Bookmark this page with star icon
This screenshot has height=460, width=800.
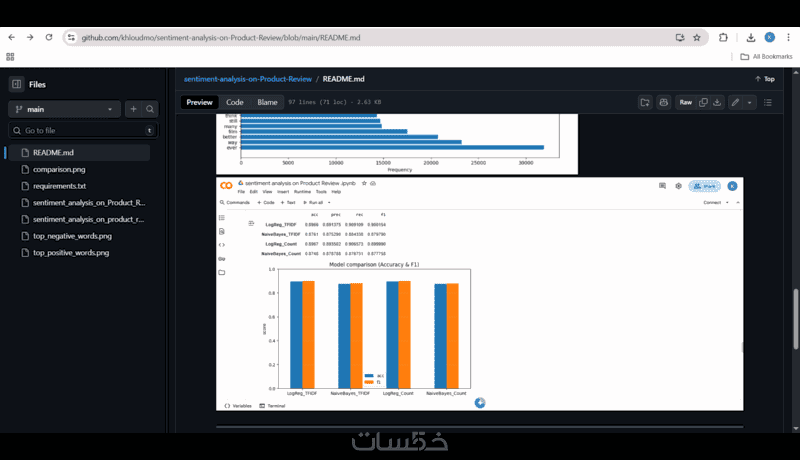pyautogui.click(x=697, y=37)
